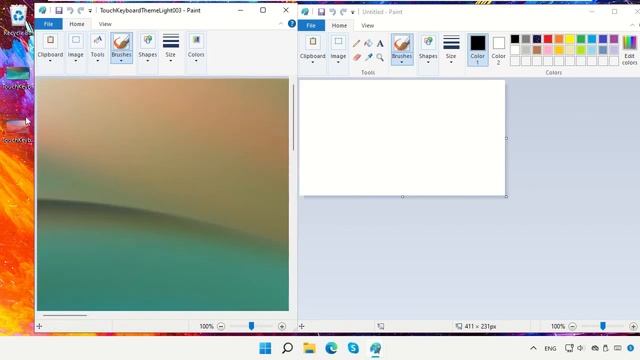Image resolution: width=640 pixels, height=360 pixels.
Task: Collapse ribbon chevron in left Paint window
Action: pyautogui.click(x=281, y=24)
